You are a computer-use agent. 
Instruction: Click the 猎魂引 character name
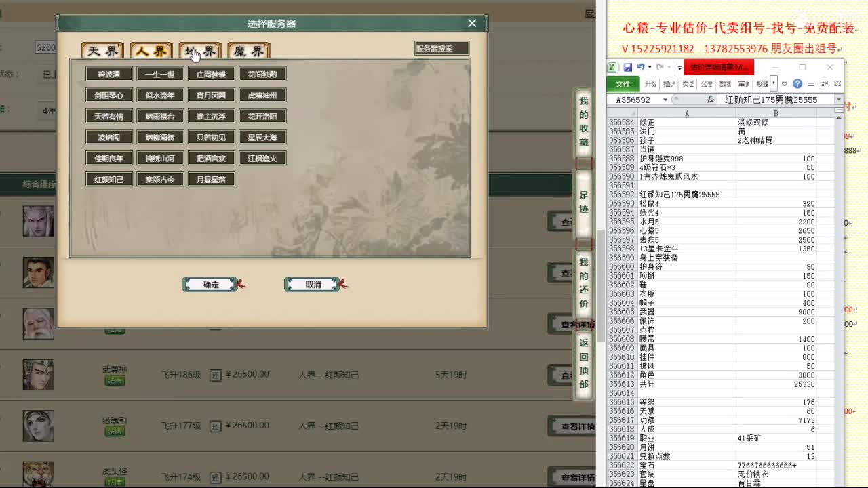click(115, 420)
